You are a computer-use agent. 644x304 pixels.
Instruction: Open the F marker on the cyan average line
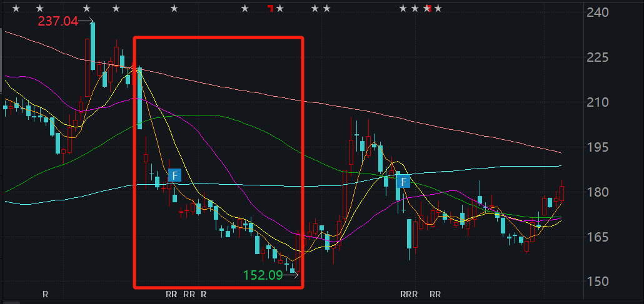click(x=404, y=181)
